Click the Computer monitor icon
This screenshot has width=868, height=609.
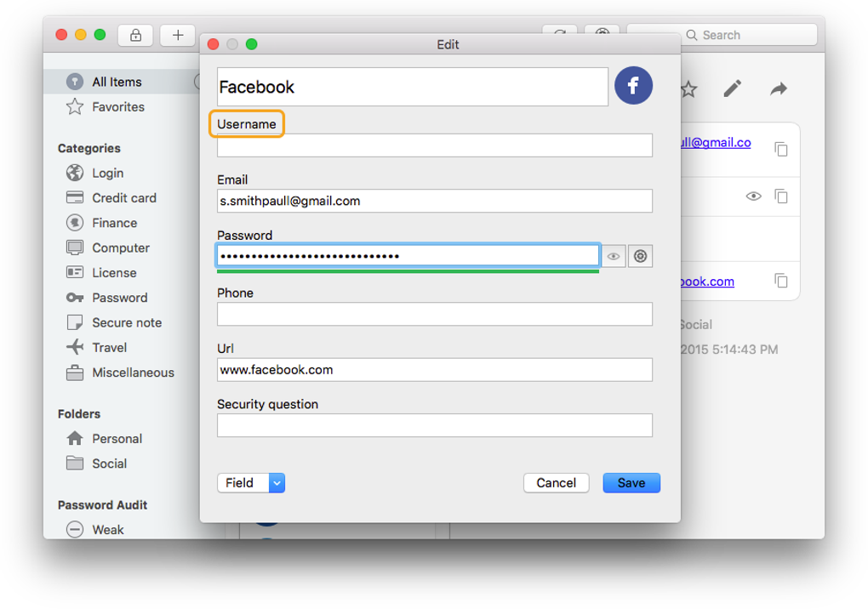[x=75, y=248]
